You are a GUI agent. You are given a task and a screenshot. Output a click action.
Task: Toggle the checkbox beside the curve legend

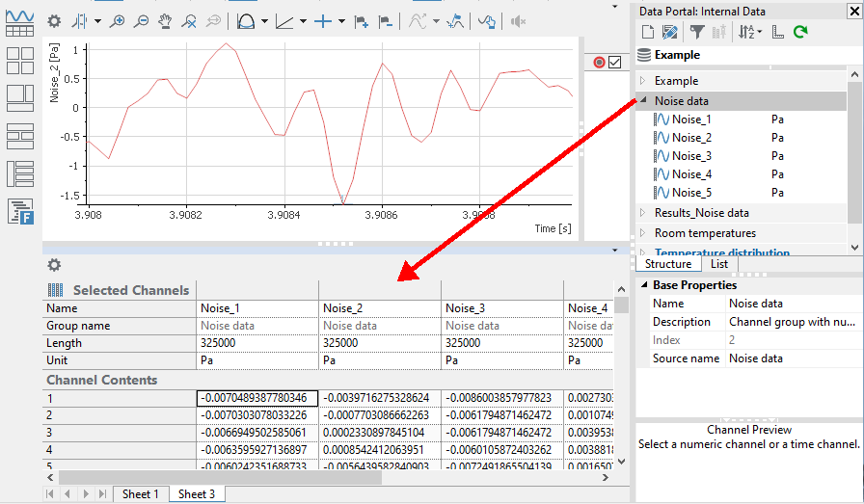614,63
